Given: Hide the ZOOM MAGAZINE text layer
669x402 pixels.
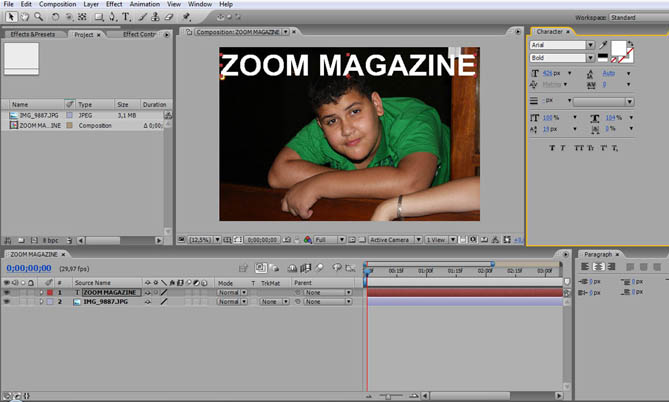Looking at the screenshot, I should click(x=6, y=292).
